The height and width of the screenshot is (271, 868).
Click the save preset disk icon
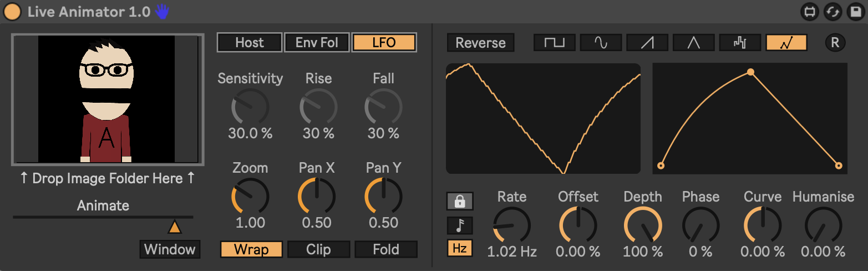point(855,12)
